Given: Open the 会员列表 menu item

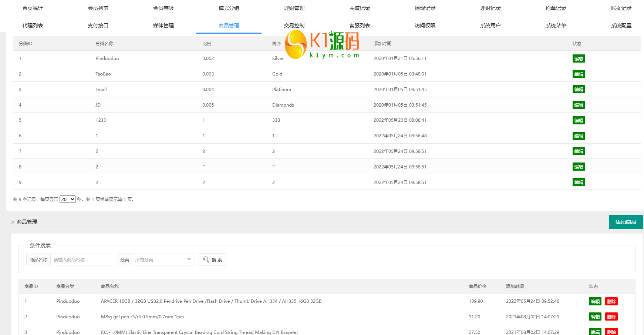Looking at the screenshot, I should click(98, 8).
